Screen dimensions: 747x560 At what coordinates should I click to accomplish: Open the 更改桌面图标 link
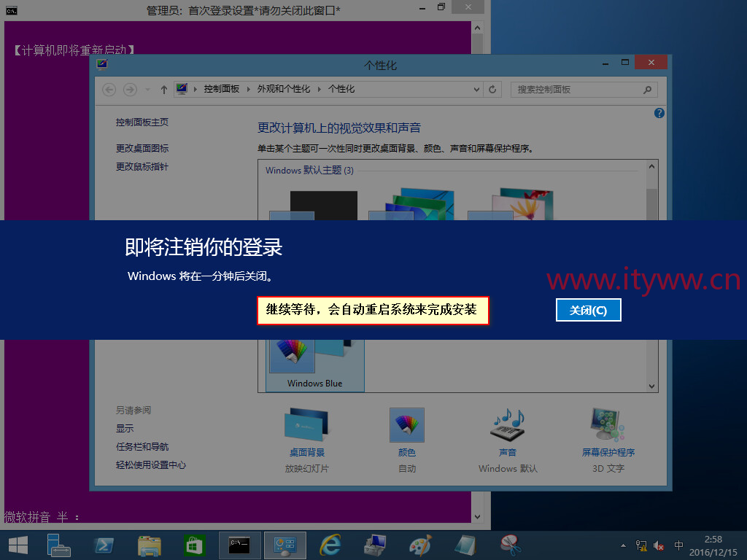point(142,148)
